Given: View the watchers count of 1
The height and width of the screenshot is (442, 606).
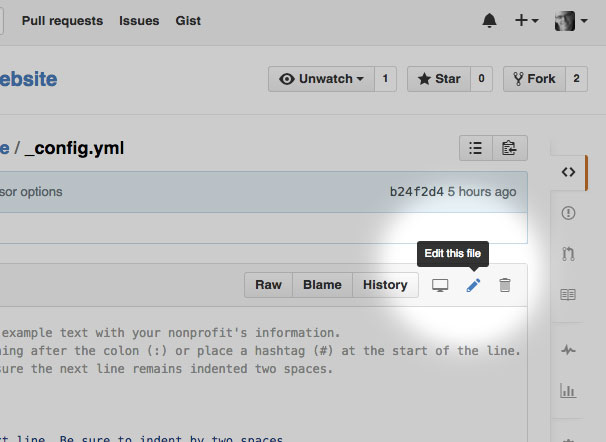Looking at the screenshot, I should pyautogui.click(x=385, y=79).
